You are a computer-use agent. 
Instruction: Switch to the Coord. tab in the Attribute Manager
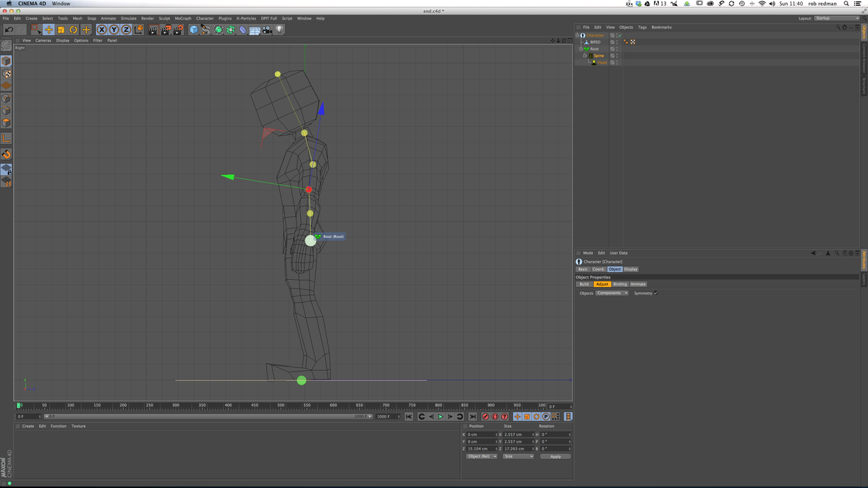(598, 268)
